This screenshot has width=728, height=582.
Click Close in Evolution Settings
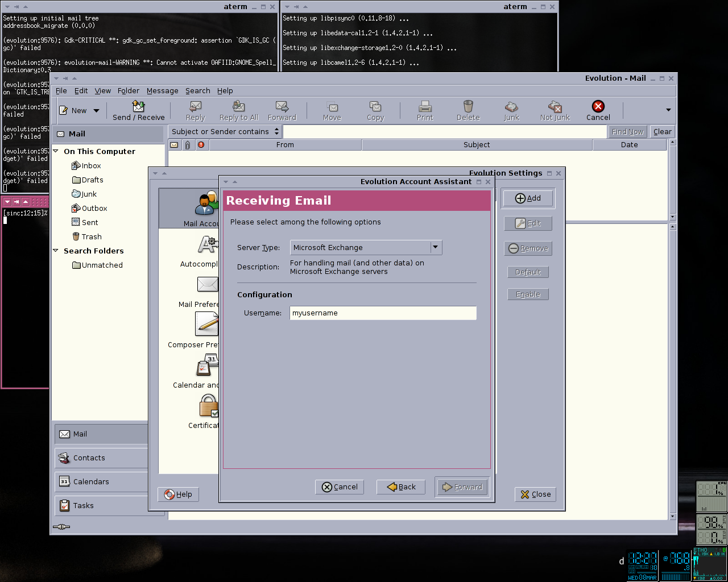(535, 494)
